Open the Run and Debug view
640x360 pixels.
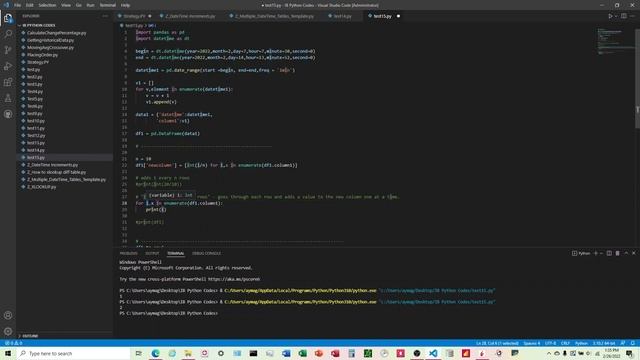[x=8, y=66]
